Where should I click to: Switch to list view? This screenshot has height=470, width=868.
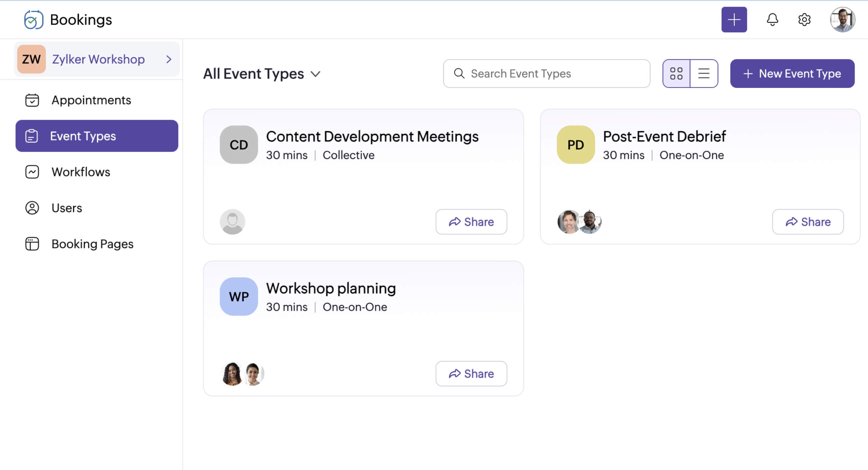pos(704,74)
